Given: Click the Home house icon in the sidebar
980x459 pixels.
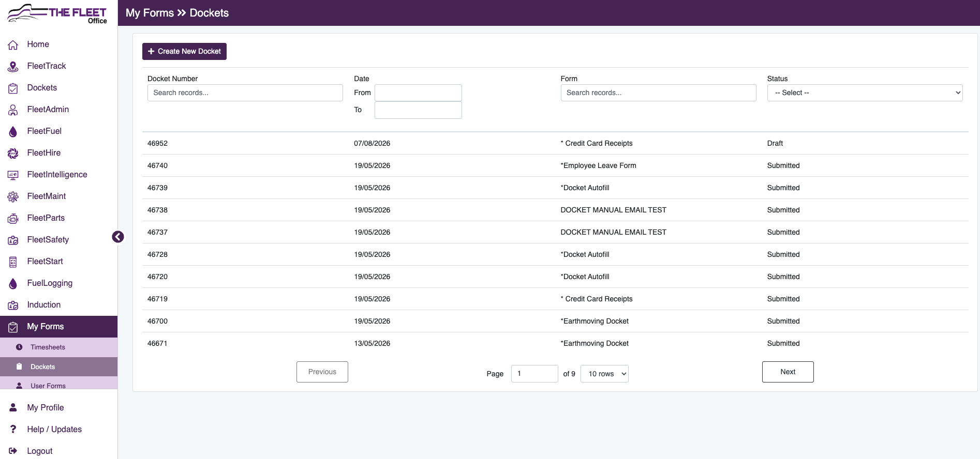Looking at the screenshot, I should tap(13, 45).
